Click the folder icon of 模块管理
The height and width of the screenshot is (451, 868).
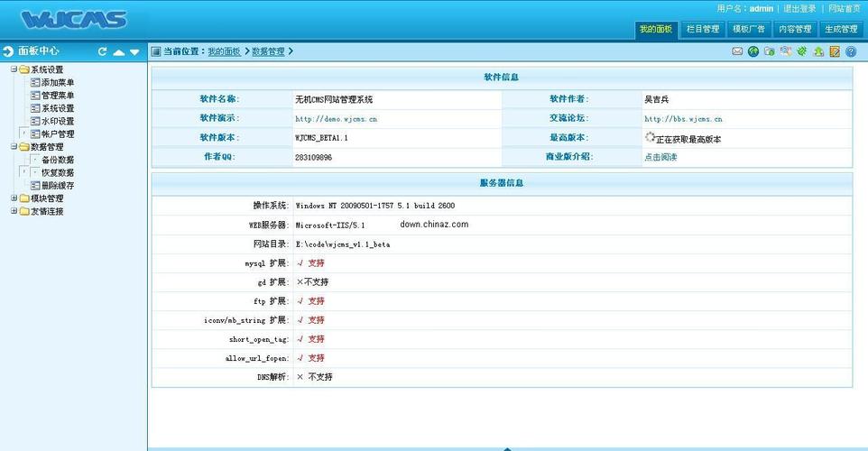click(x=24, y=198)
